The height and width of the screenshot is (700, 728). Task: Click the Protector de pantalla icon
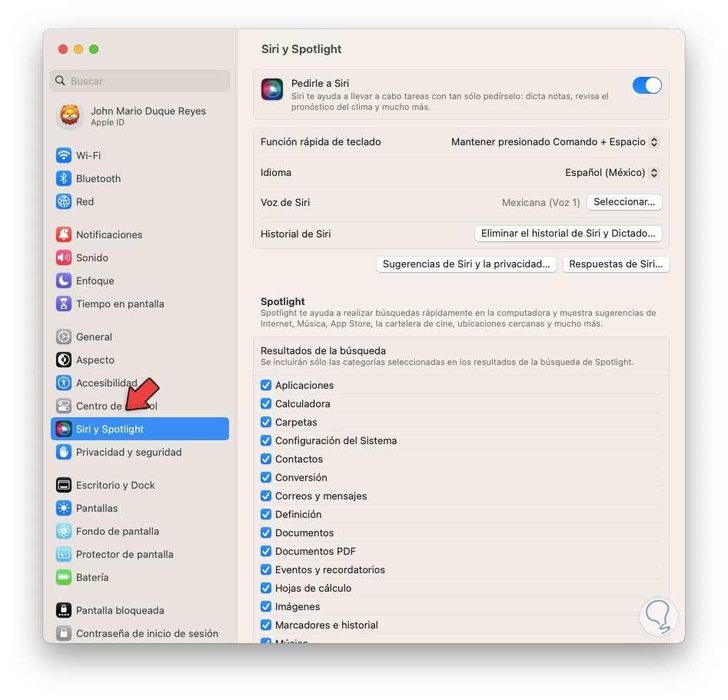tap(64, 554)
